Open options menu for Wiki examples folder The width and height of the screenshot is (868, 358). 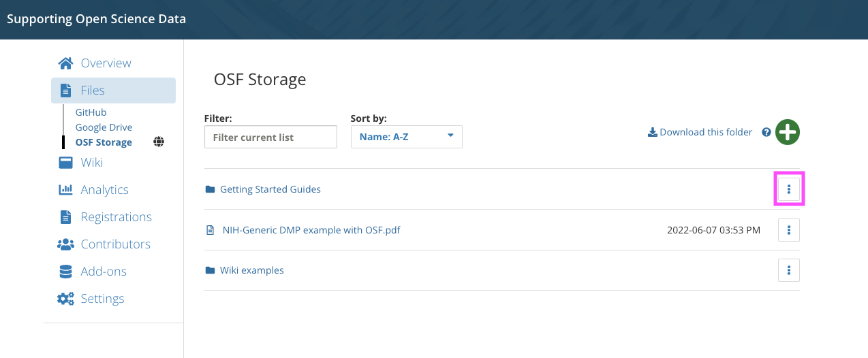coord(789,270)
